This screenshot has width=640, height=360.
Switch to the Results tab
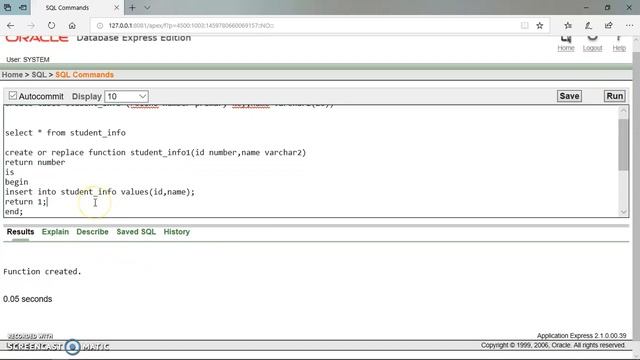[20, 232]
